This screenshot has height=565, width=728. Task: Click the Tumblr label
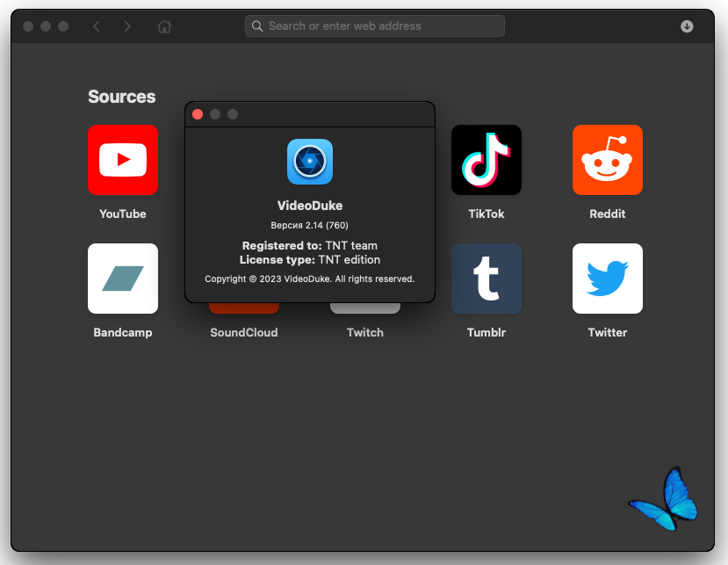pos(487,333)
